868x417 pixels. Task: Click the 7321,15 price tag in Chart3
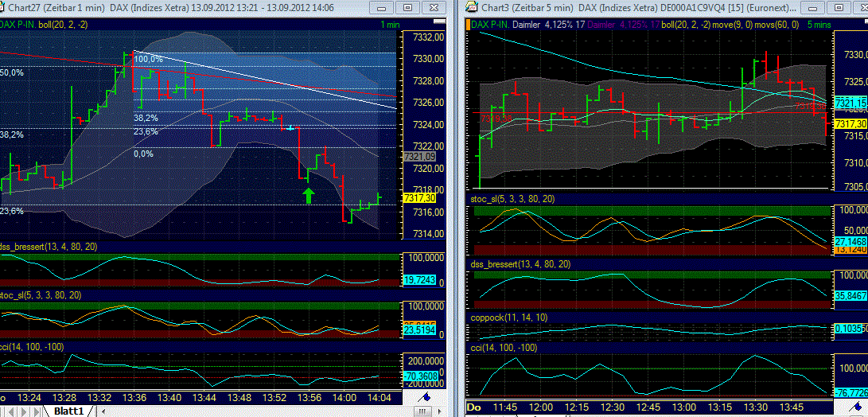(850, 103)
